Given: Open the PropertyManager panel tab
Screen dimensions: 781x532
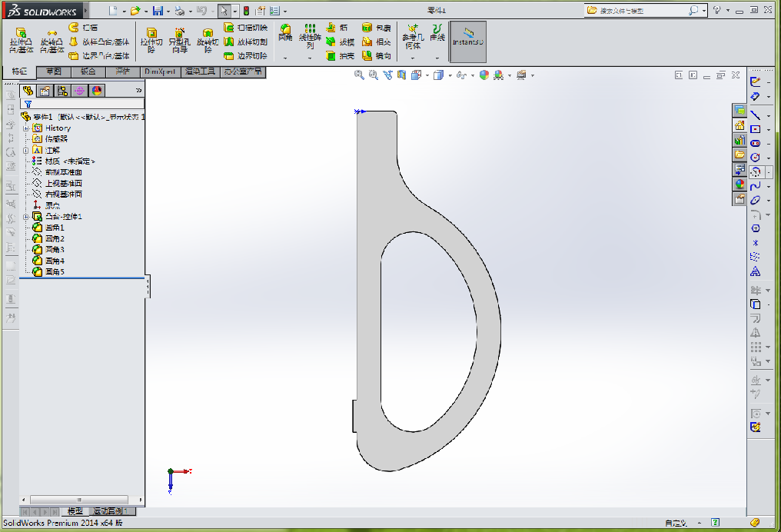Looking at the screenshot, I should tap(45, 91).
